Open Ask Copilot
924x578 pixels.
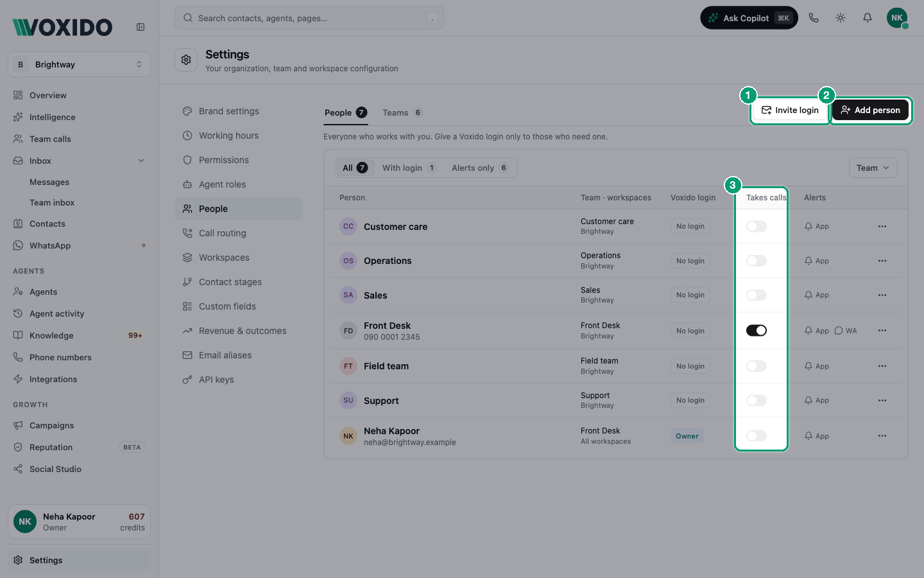[x=749, y=18]
